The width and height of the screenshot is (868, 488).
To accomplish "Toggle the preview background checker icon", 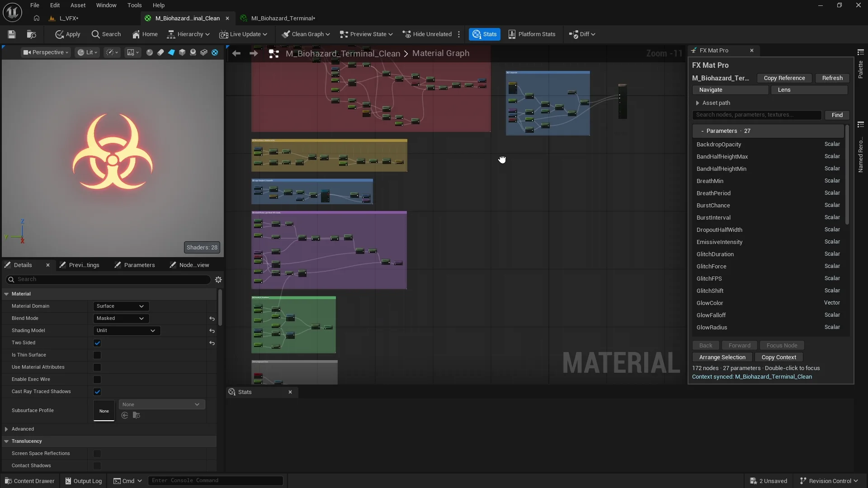I will [x=215, y=52].
